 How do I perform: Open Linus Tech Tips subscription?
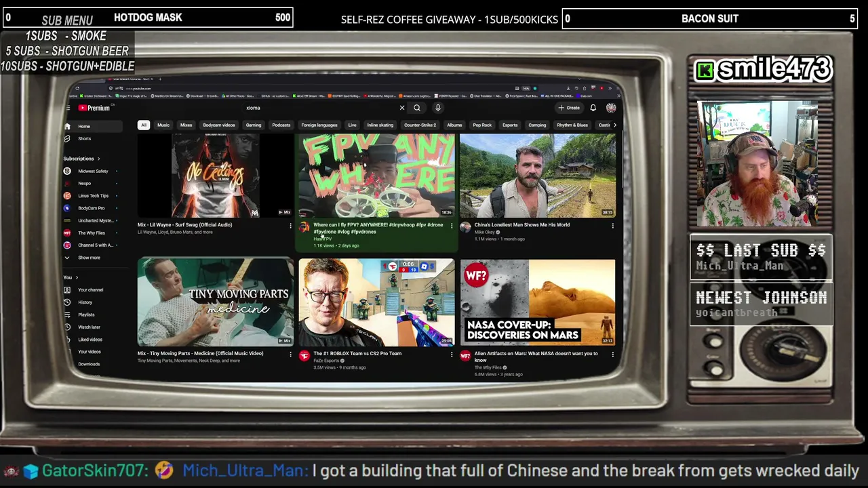coord(92,196)
